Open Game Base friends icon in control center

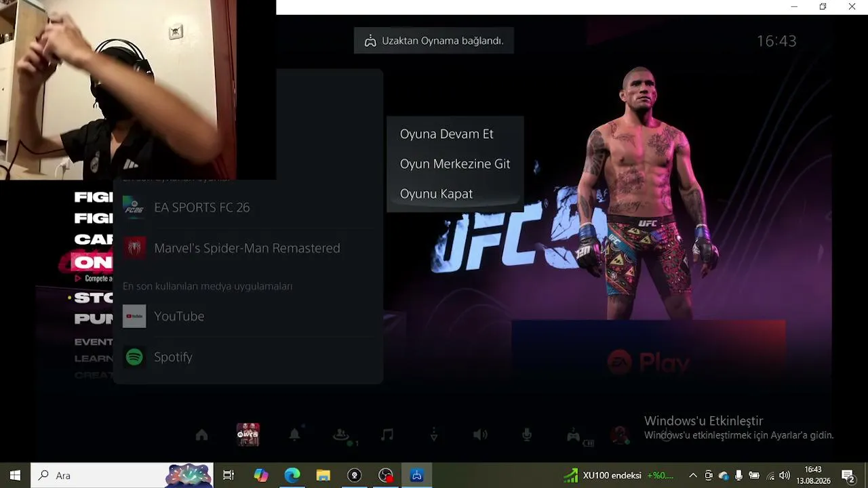(x=341, y=435)
